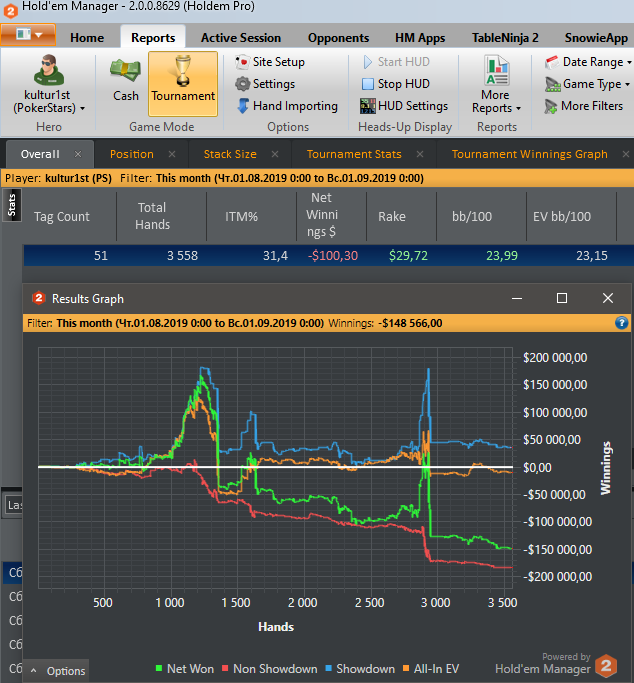Open Settings gear option
Viewport: 634px width, 683px height.
tap(265, 84)
